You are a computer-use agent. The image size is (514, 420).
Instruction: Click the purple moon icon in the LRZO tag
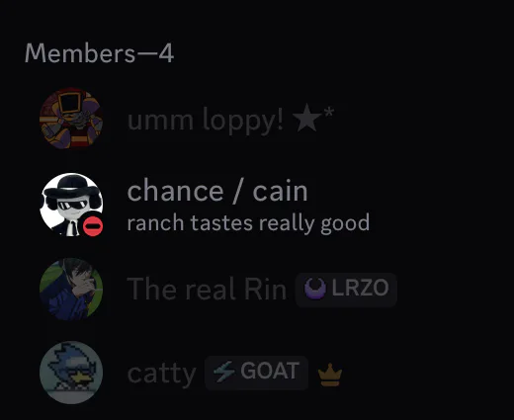pos(315,289)
